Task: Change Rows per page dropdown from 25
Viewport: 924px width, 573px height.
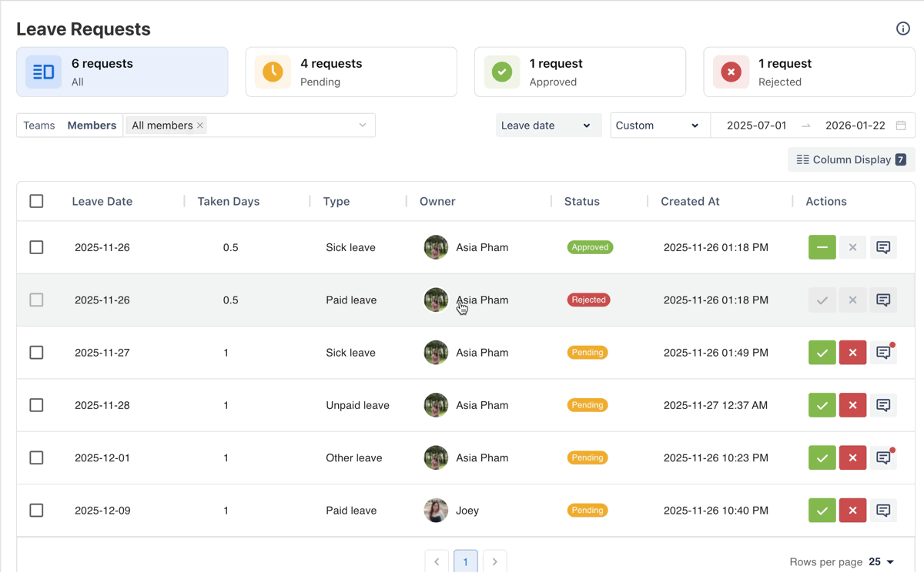Action: (x=882, y=562)
